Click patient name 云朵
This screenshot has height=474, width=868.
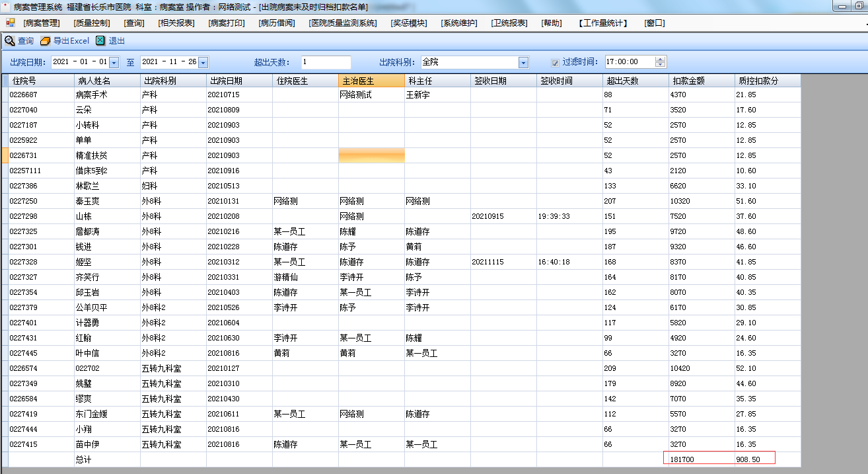click(x=83, y=110)
